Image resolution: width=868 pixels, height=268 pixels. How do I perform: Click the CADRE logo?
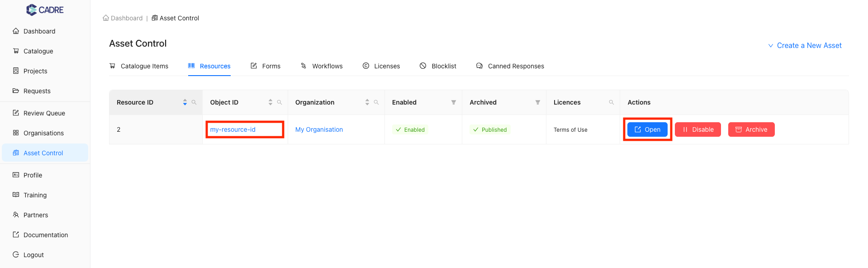click(x=45, y=10)
